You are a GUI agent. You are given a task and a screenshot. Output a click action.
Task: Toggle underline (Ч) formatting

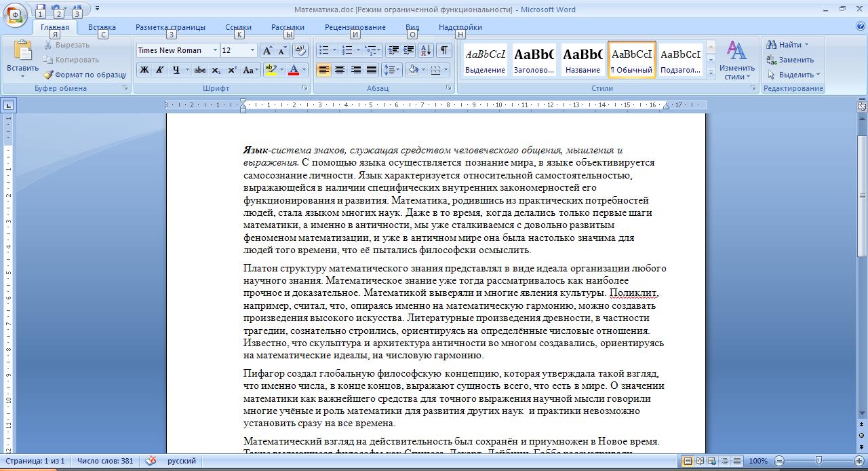(x=176, y=70)
